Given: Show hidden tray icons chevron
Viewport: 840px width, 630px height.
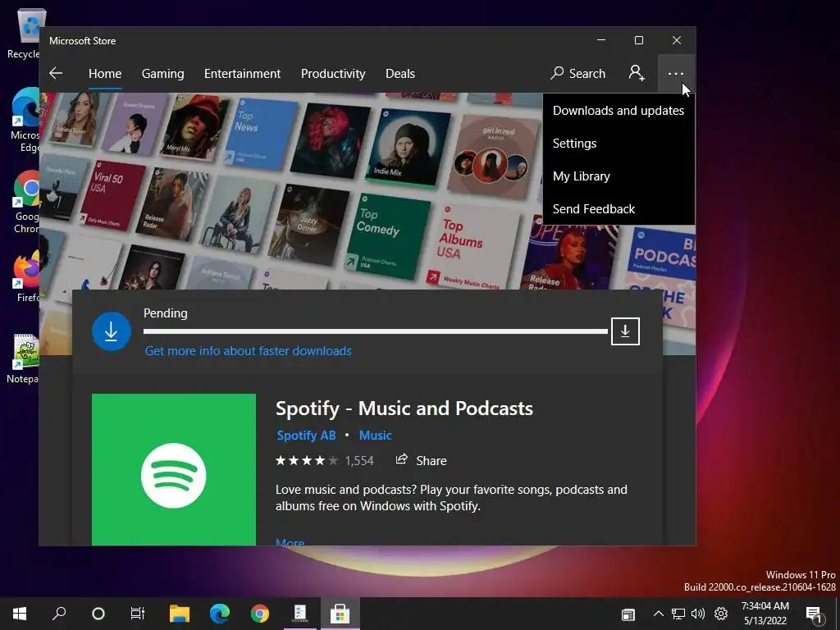Looking at the screenshot, I should point(659,614).
